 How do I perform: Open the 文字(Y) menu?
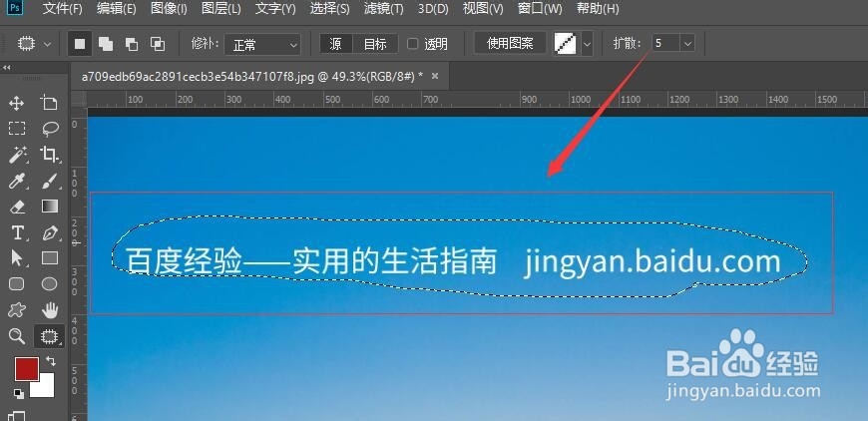pos(275,9)
